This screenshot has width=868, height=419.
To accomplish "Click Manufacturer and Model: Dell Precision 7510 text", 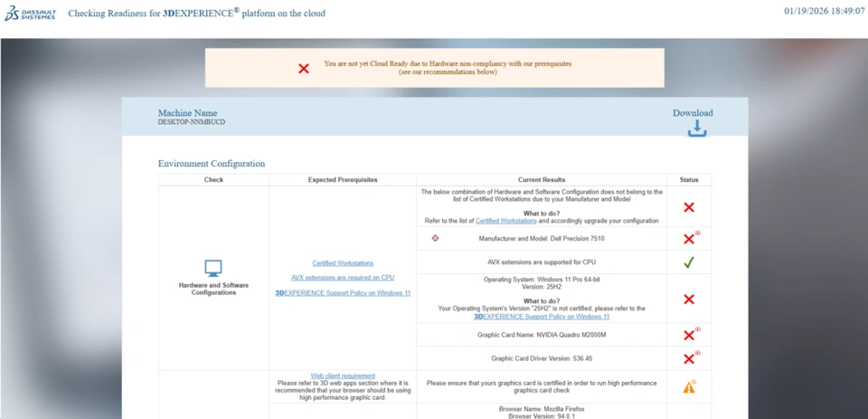I will tap(542, 239).
